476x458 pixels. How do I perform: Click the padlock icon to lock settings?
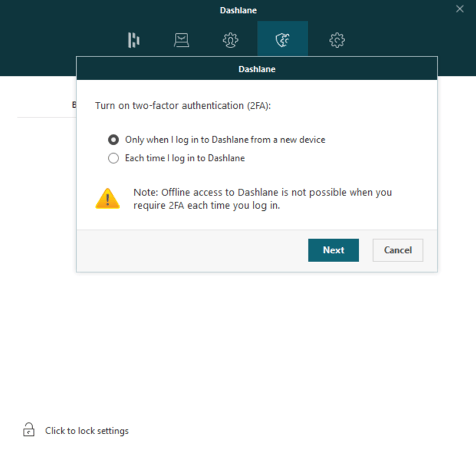pos(29,430)
